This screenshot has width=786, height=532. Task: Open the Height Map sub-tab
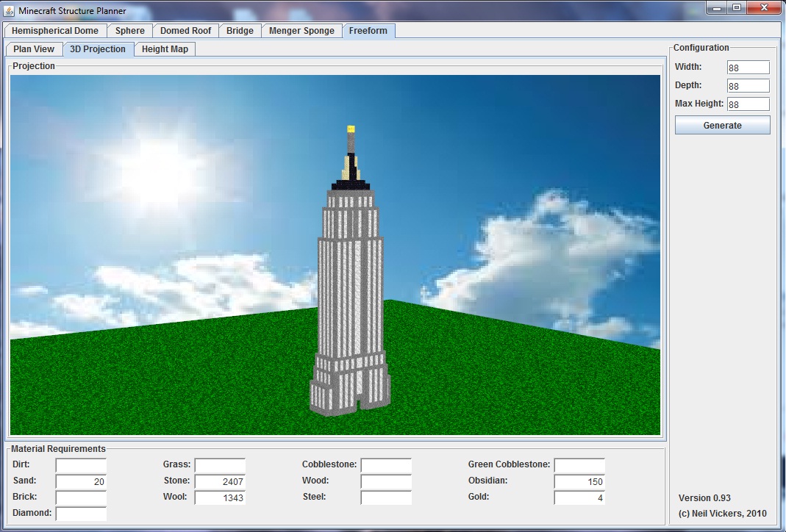pos(165,49)
